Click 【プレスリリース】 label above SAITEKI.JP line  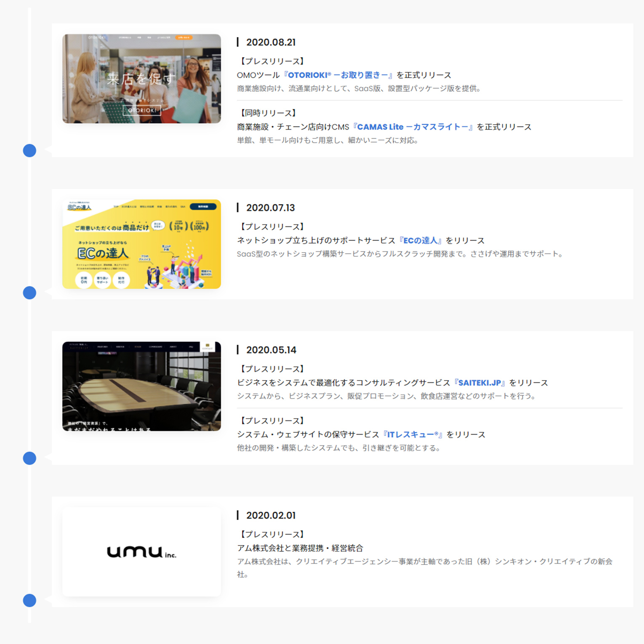click(x=272, y=369)
